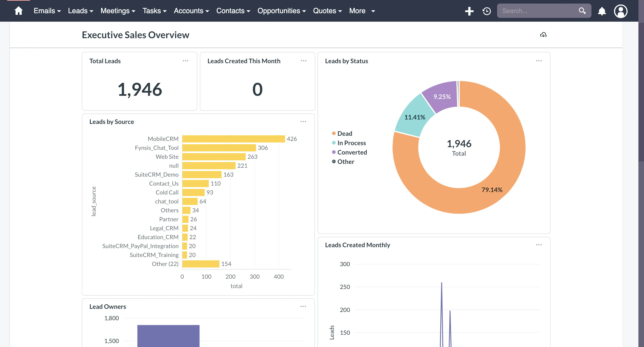Click the Legal_CRM label

pyautogui.click(x=164, y=228)
